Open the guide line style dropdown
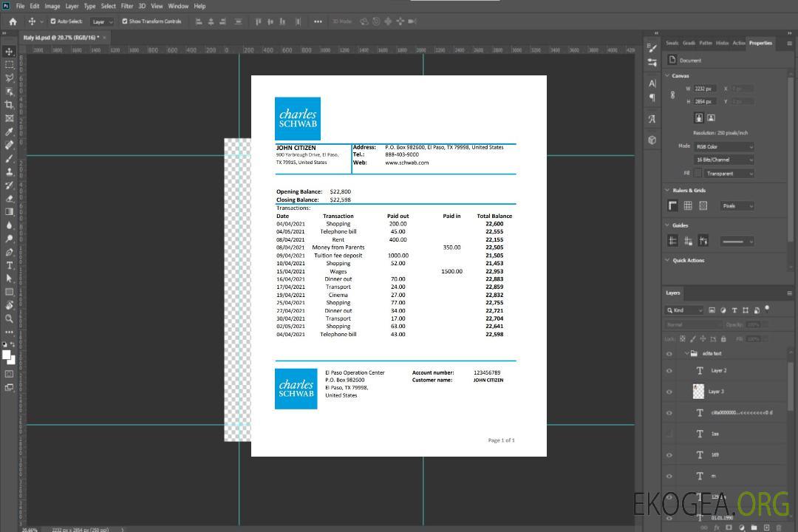 [737, 242]
